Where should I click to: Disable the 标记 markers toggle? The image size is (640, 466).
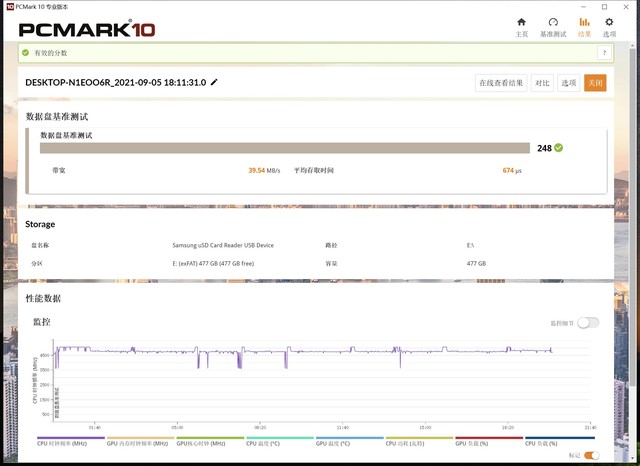point(591,455)
